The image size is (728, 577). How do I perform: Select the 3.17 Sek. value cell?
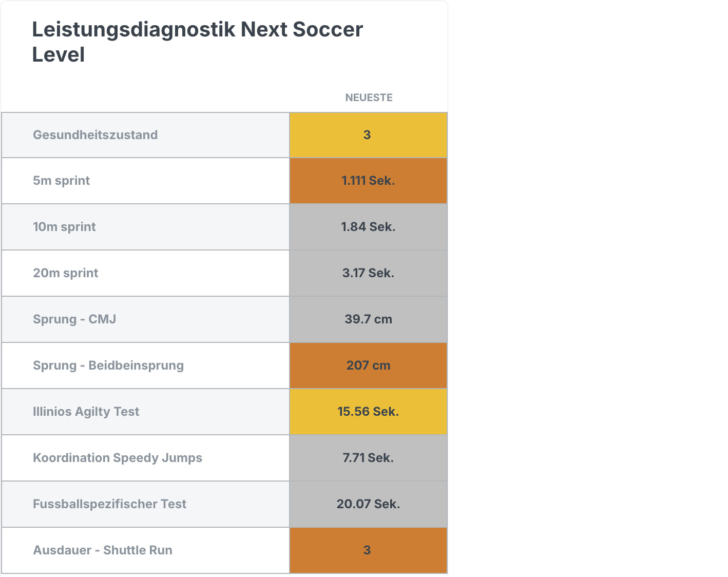click(x=368, y=273)
